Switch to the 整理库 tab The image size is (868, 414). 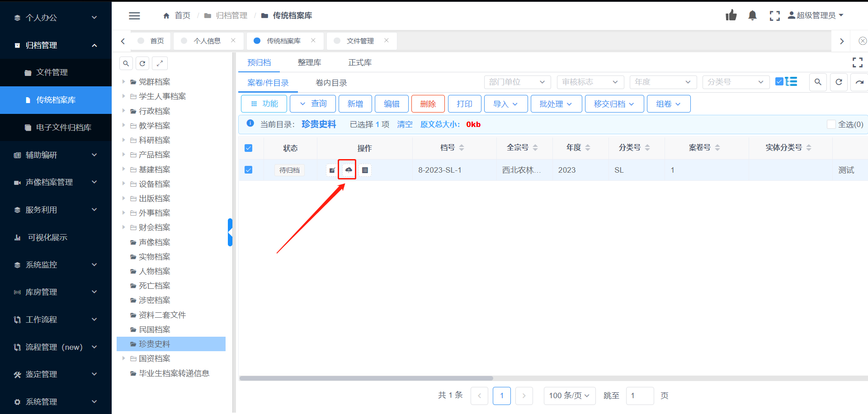tap(309, 62)
